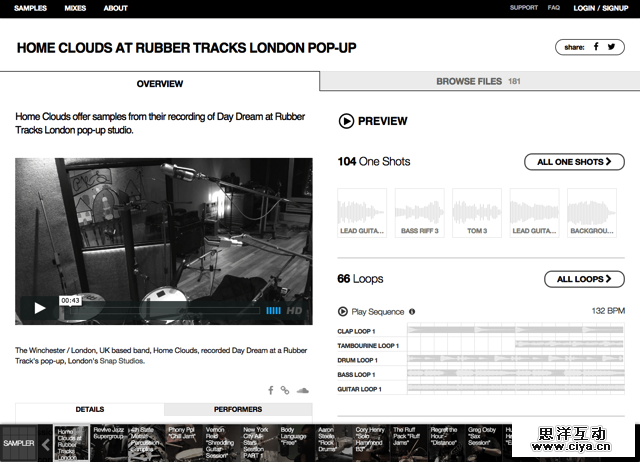The width and height of the screenshot is (640, 462).
Task: Open the SAMPLES menu
Action: click(x=30, y=8)
